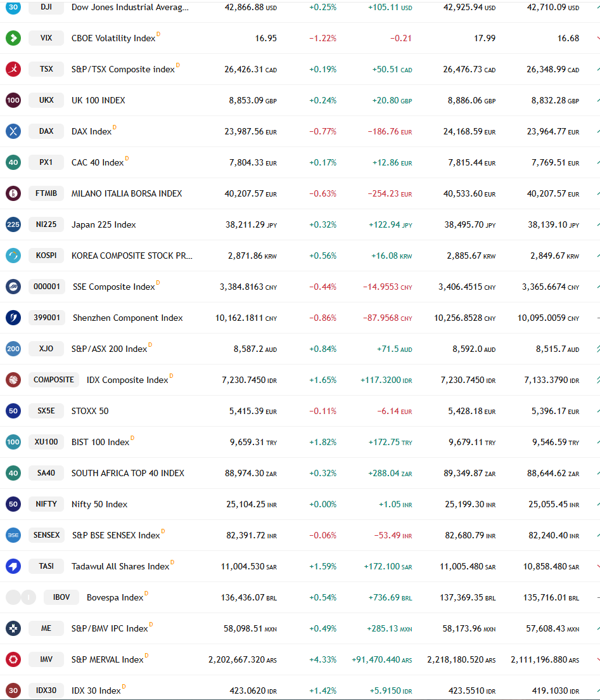Viewport: 600px width, 700px height.
Task: Click the IDX30 red 30 logo icon
Action: (x=13, y=690)
